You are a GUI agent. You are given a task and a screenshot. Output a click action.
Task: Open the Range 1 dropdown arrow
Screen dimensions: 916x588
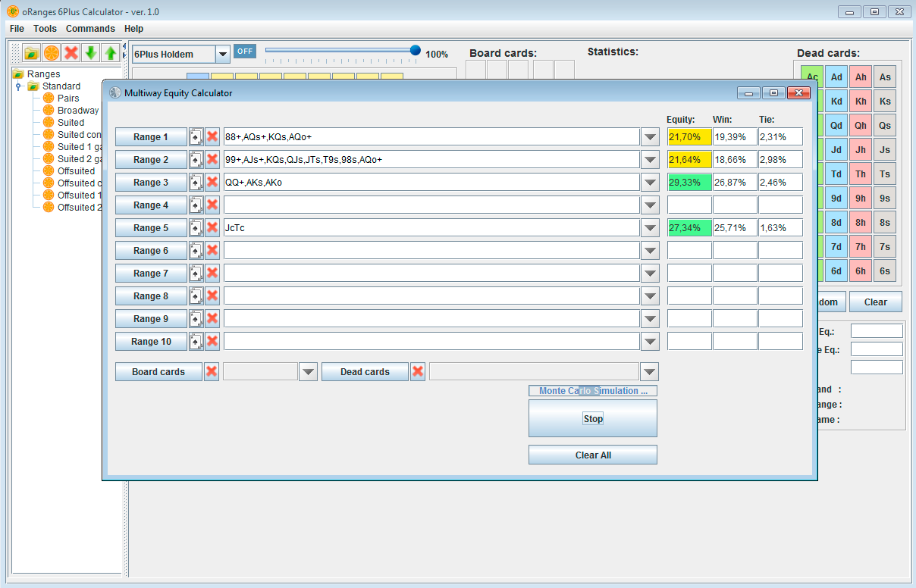[x=650, y=136]
